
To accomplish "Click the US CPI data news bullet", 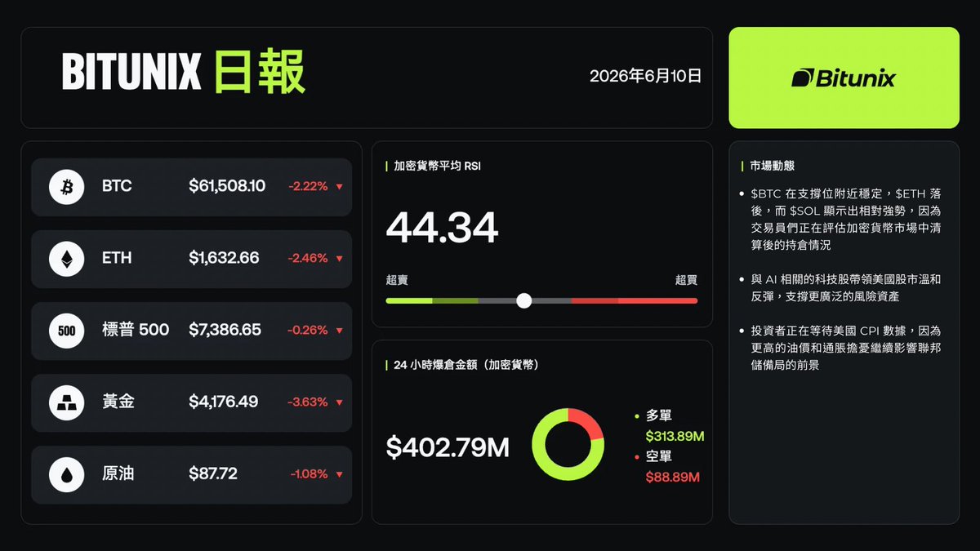I will coord(845,348).
